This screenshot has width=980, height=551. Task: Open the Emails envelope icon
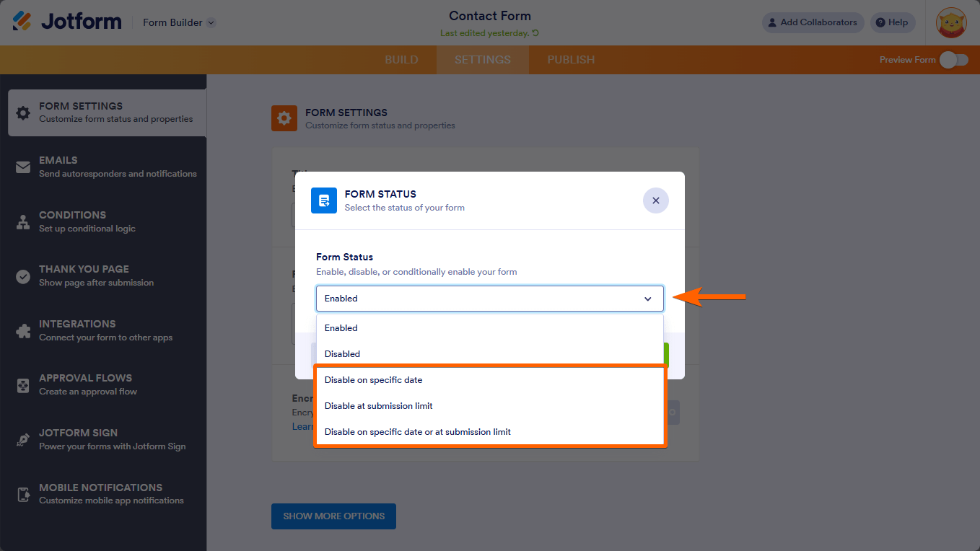(x=23, y=167)
